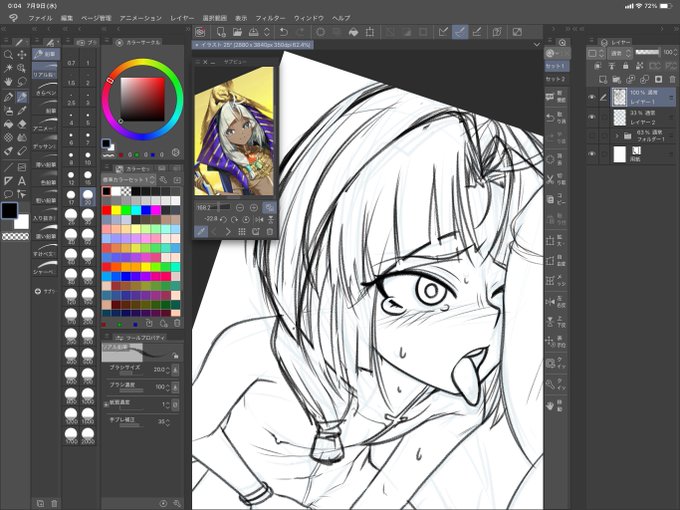Pick the yellow swatch in color set
The height and width of the screenshot is (510, 680).
(x=116, y=210)
